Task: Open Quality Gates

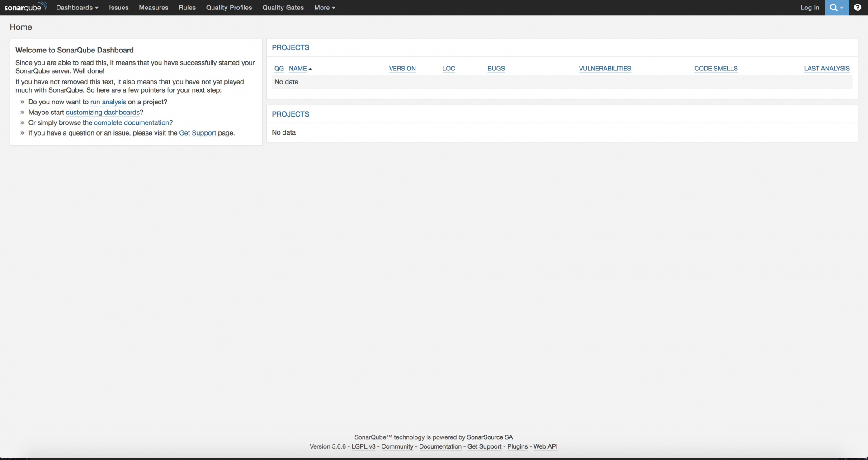Action: point(283,8)
